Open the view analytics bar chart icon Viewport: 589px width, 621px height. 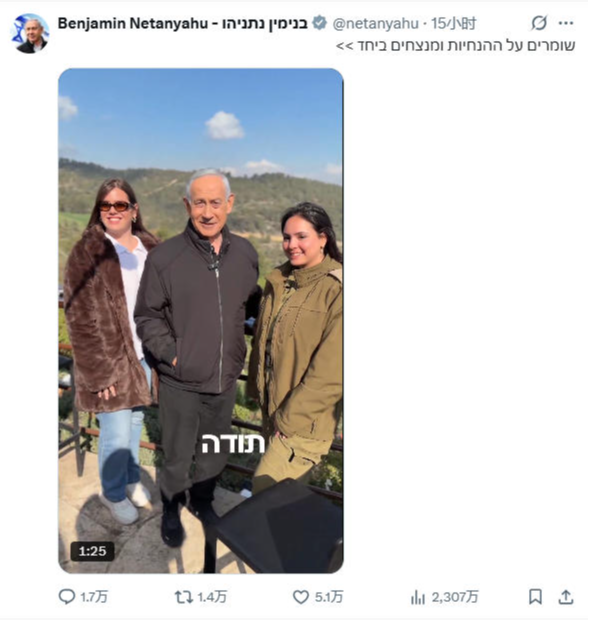point(417,597)
